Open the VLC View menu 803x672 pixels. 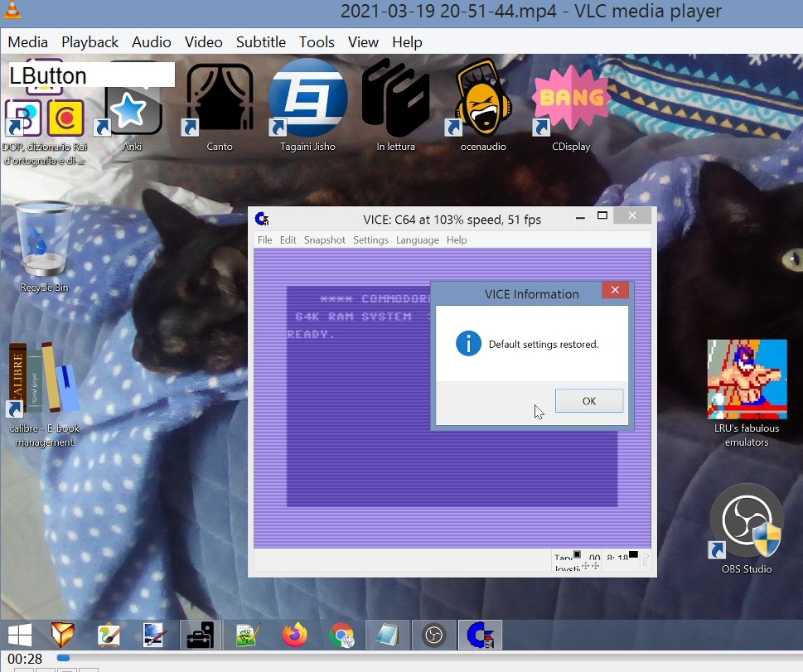pos(363,42)
